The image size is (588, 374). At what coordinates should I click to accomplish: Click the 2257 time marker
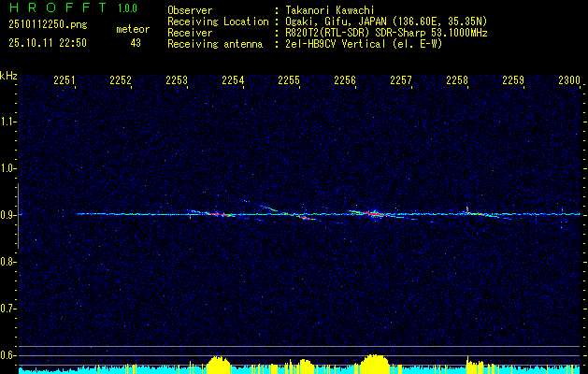pos(401,79)
